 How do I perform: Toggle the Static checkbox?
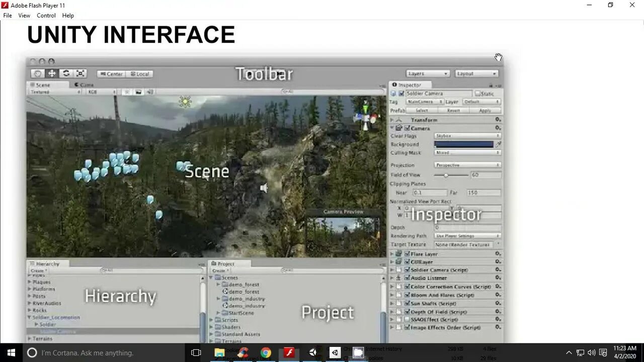(x=477, y=94)
